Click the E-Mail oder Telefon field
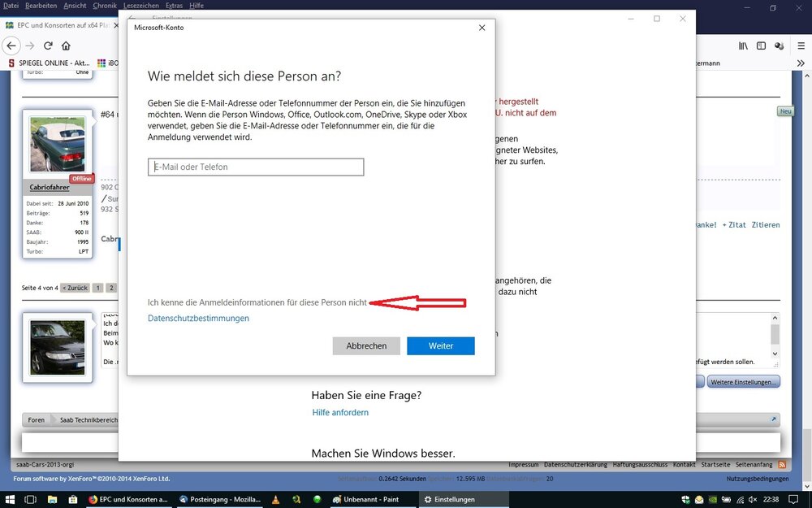The image size is (812, 508). pyautogui.click(x=256, y=167)
